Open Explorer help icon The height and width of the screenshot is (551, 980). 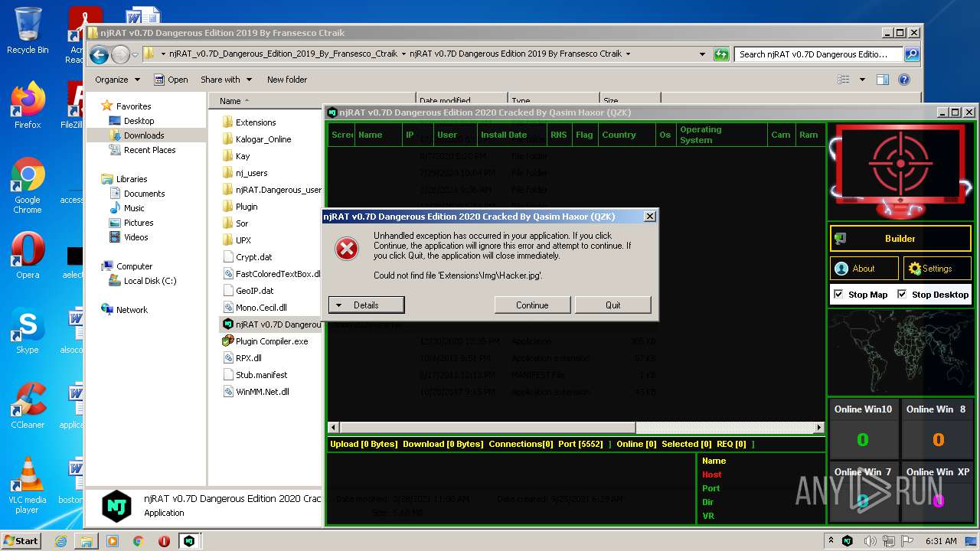(904, 80)
